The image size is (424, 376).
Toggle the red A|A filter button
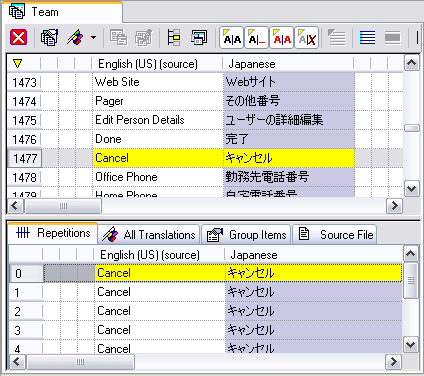point(282,38)
